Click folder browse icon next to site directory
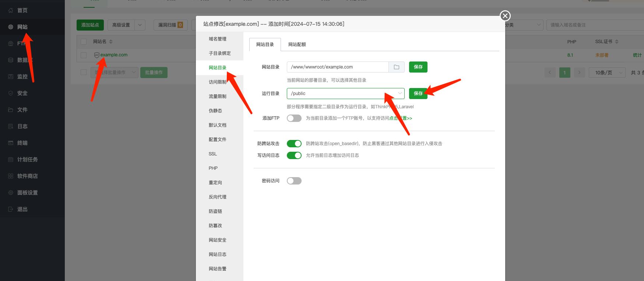The image size is (644, 281). 397,67
